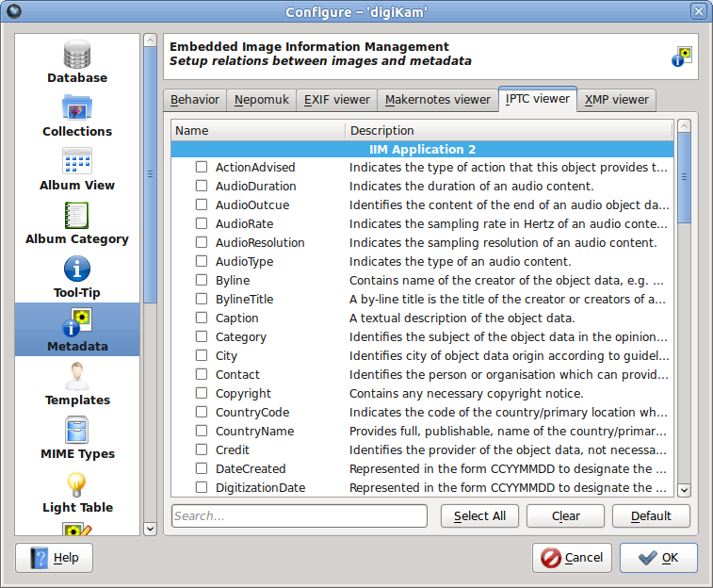
Task: Enable the Byline tag checkbox
Action: click(x=202, y=280)
